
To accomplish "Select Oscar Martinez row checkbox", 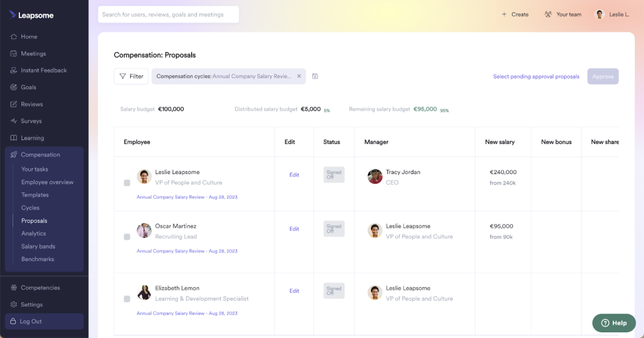I will 127,237.
